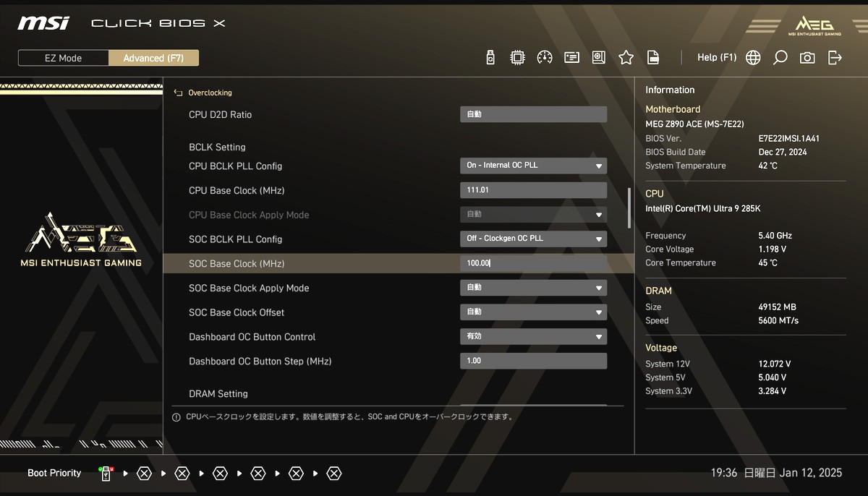Select SOC Base Clock Apply Mode label
Screen dimensions: 868x496
coord(249,288)
